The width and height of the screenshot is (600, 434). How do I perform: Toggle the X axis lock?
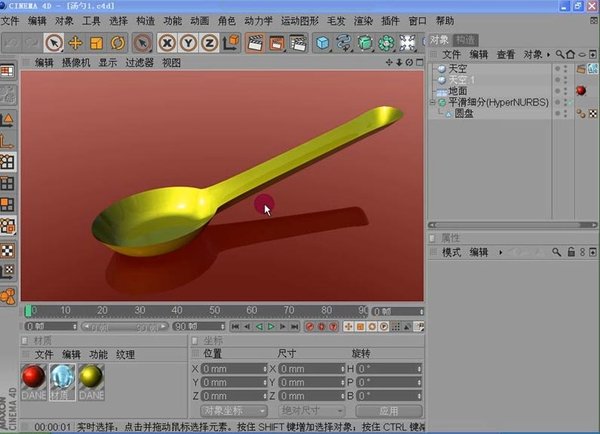tap(167, 43)
